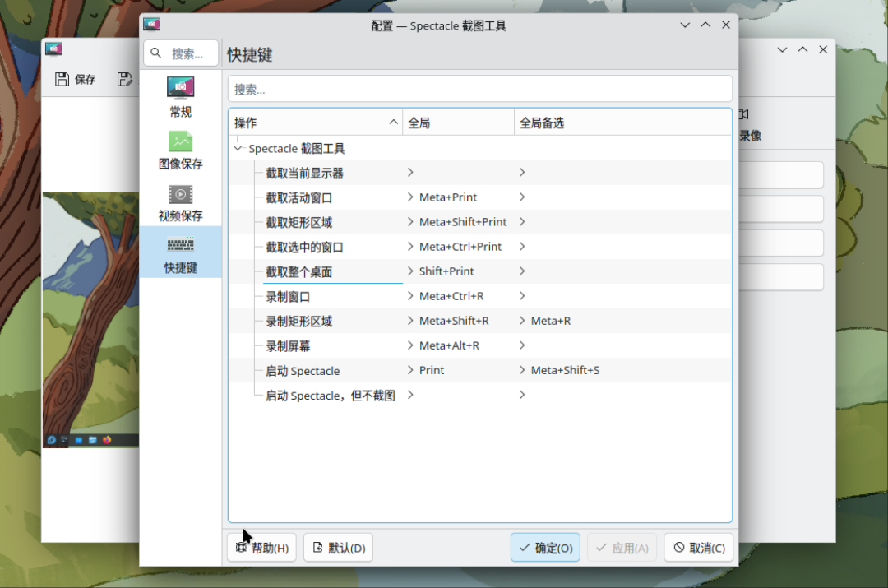Image resolution: width=888 pixels, height=588 pixels.
Task: Click the Spectacle icon in config title bar
Action: pyautogui.click(x=152, y=25)
